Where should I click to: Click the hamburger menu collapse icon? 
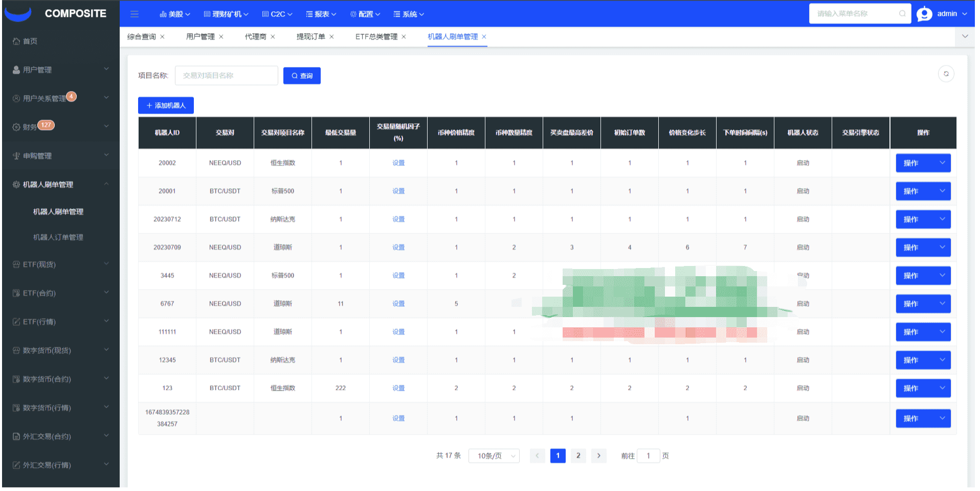(x=135, y=14)
